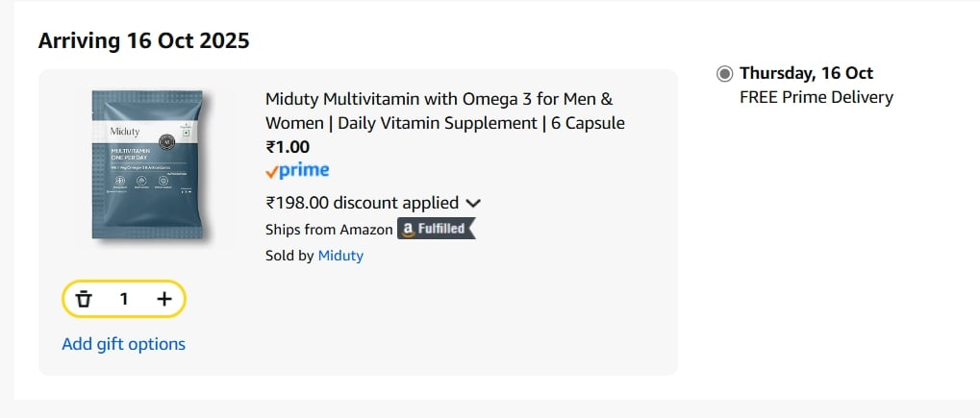This screenshot has width=980, height=418.
Task: Select the Thursday, 16 Oct delivery radio button
Action: point(724,74)
